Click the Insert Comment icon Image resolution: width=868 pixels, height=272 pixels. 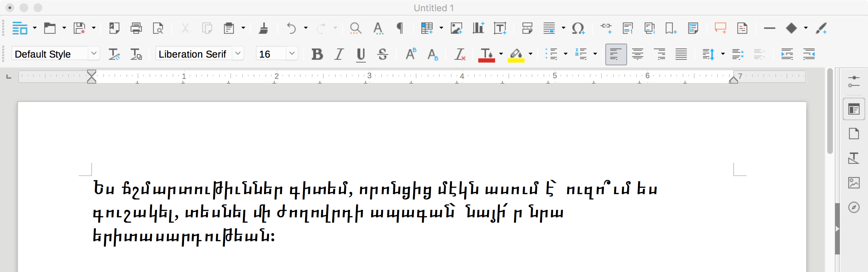pyautogui.click(x=720, y=28)
